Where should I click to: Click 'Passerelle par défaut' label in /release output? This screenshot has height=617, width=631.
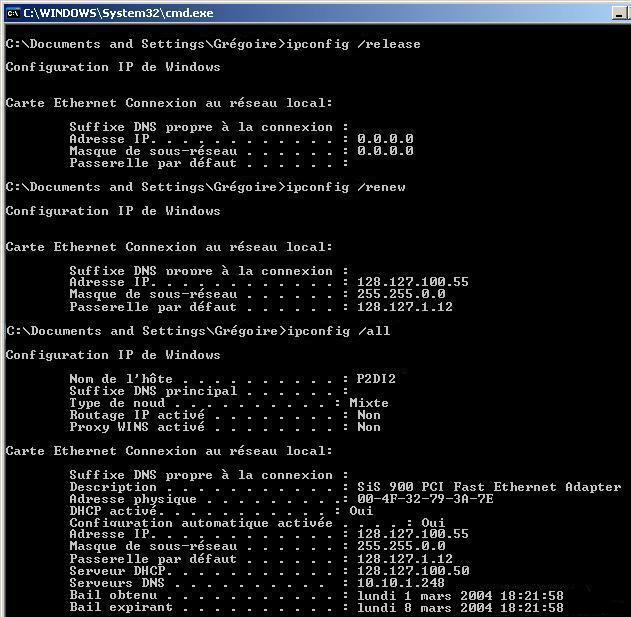153,163
